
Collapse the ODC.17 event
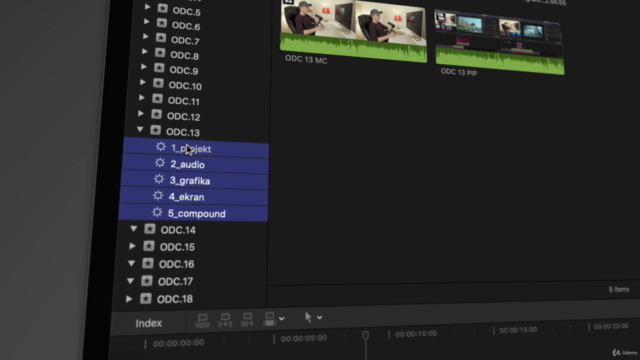click(x=130, y=281)
